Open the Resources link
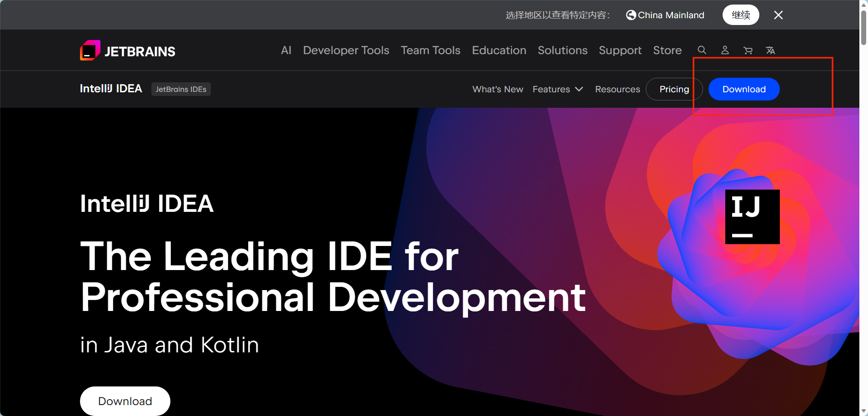The width and height of the screenshot is (868, 416). coord(618,89)
